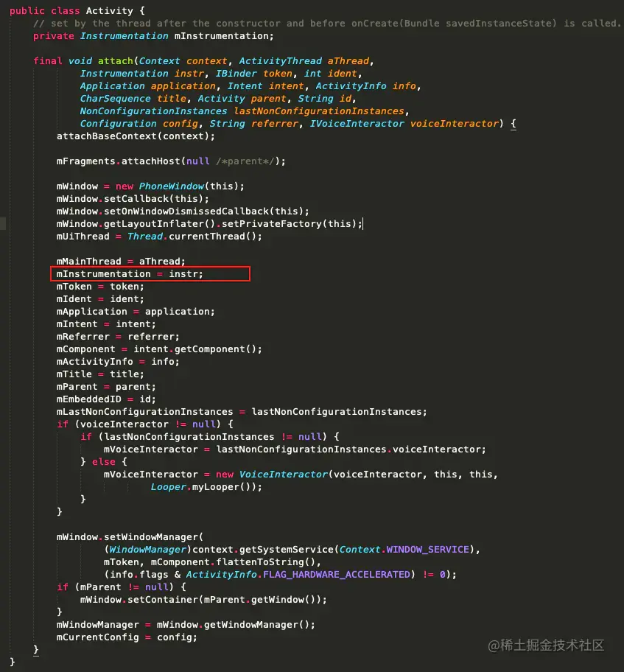Click the 'mIntent = intent;' line
The height and width of the screenshot is (672, 624).
click(x=106, y=324)
